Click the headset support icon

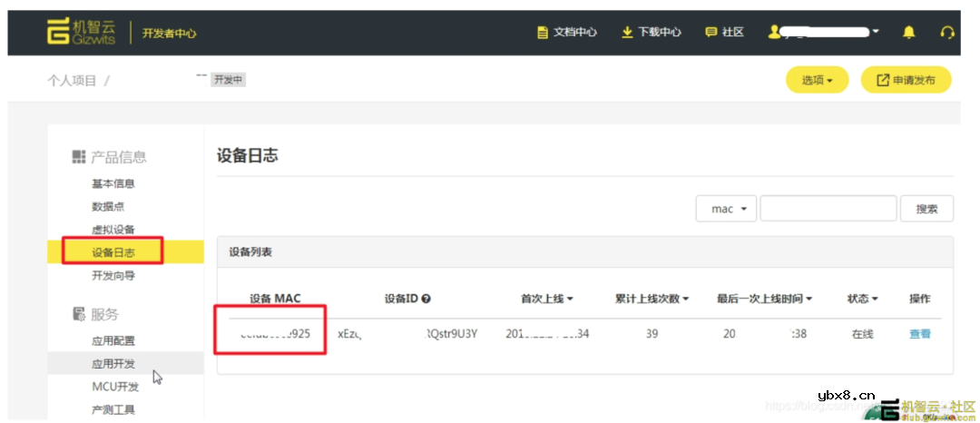pyautogui.click(x=947, y=33)
